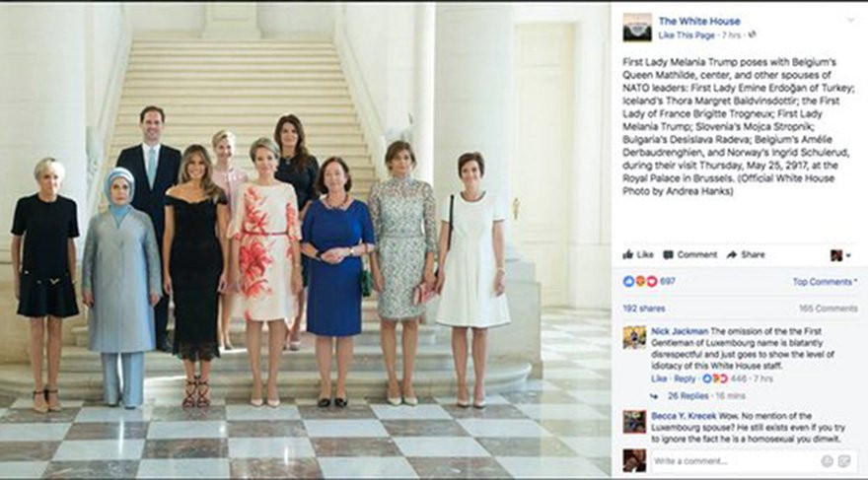Click the public globe audience icon

(753, 34)
